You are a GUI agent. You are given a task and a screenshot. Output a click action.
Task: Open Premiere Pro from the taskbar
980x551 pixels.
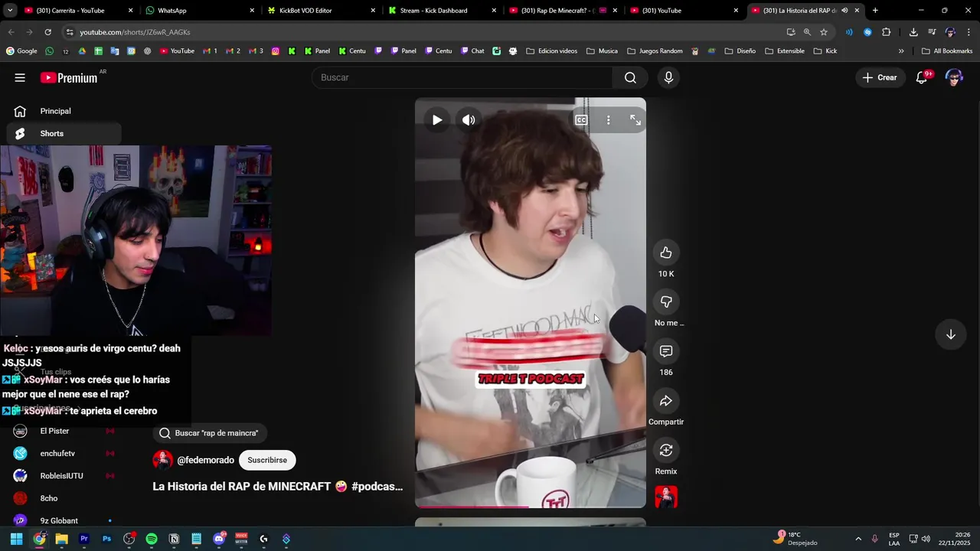point(84,539)
